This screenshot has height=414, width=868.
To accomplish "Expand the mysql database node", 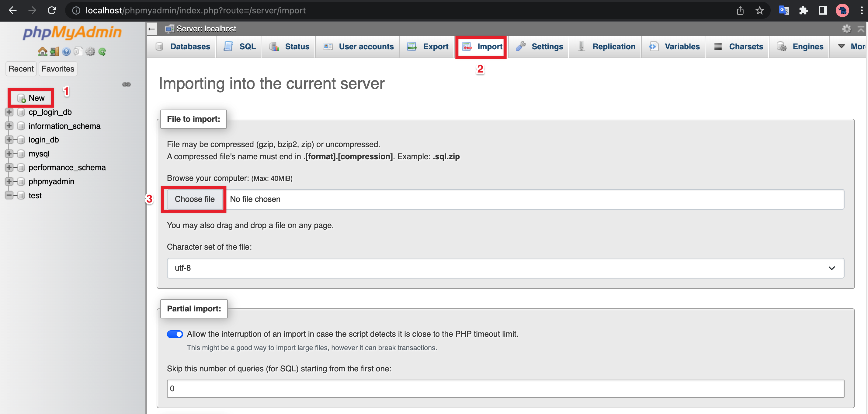I will coord(9,154).
